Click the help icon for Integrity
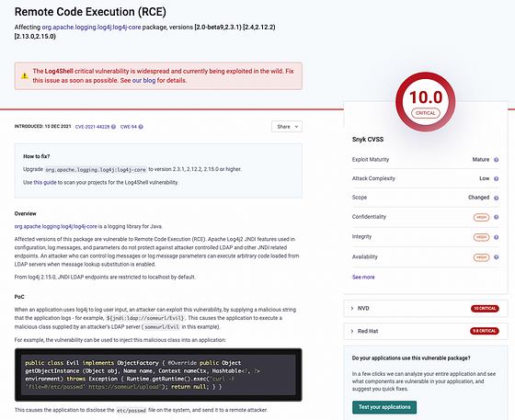 (497, 237)
